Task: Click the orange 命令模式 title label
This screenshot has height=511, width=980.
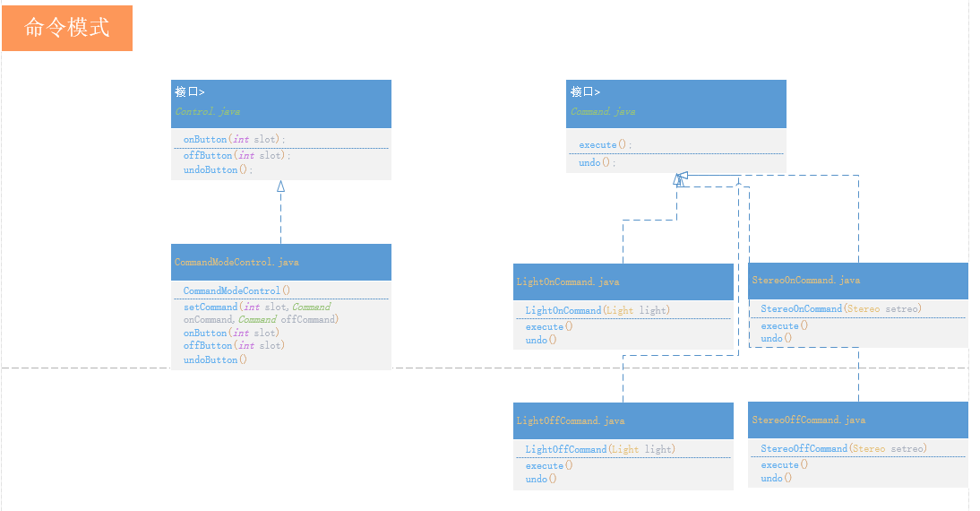Action: tap(67, 28)
